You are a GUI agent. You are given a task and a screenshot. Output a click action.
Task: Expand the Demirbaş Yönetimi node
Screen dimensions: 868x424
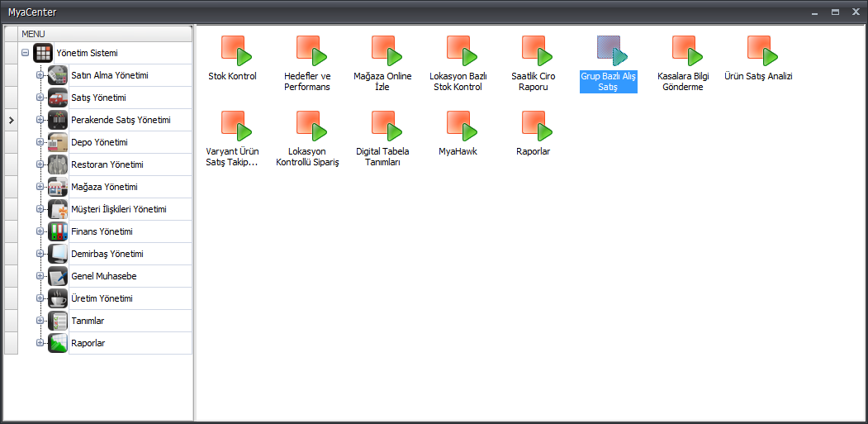(40, 254)
